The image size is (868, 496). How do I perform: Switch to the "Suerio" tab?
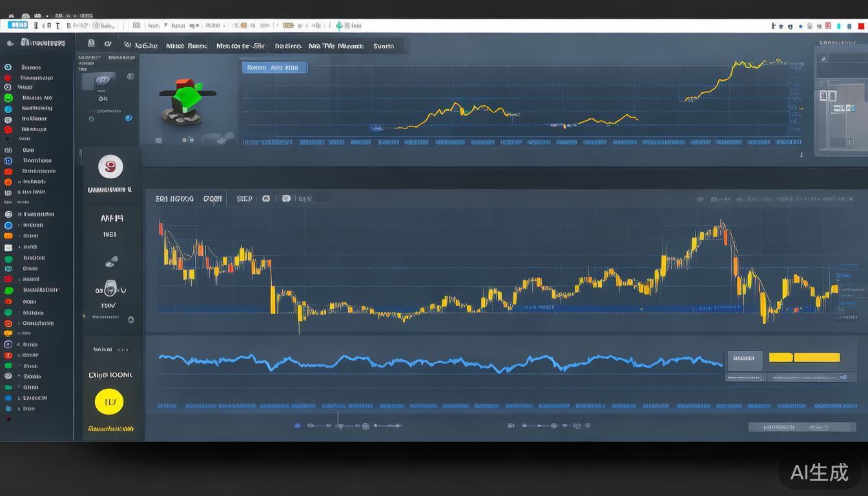[x=384, y=46]
